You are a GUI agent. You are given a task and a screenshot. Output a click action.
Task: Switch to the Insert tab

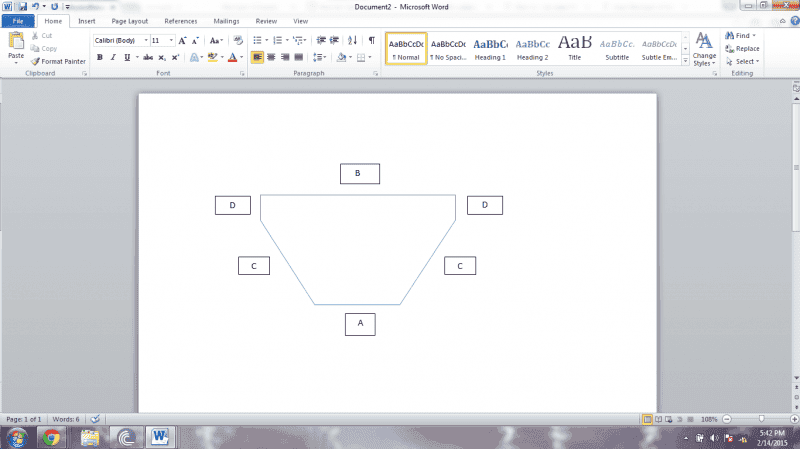(87, 21)
